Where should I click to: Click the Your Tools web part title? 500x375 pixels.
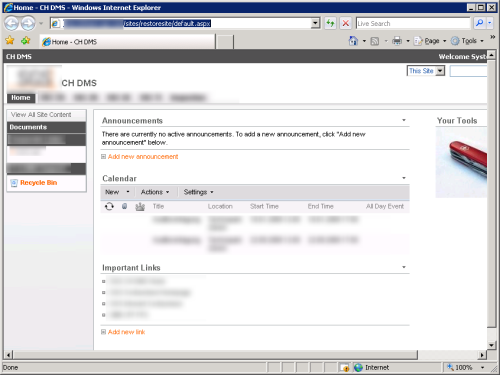click(x=457, y=121)
